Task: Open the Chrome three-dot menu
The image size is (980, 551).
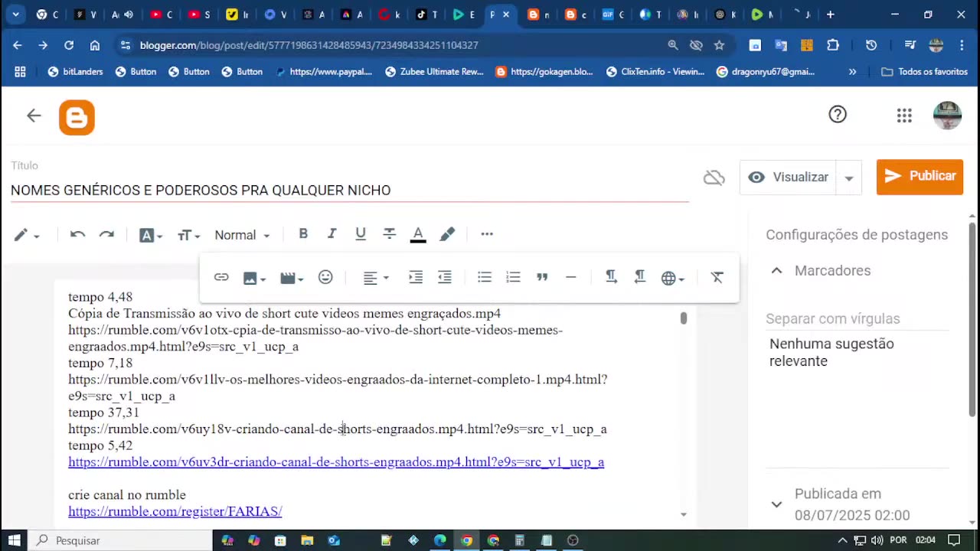Action: pos(962,45)
